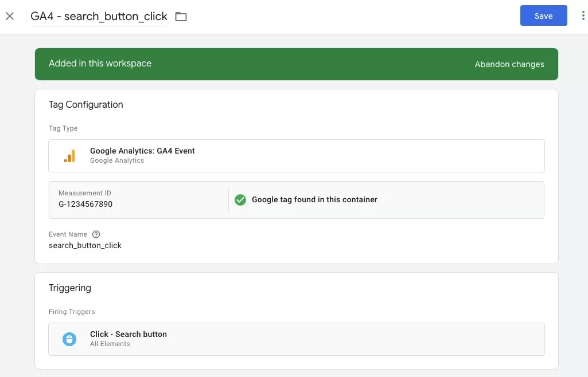This screenshot has height=377, width=588.
Task: Click the folder icon beside the tag name
Action: click(181, 17)
